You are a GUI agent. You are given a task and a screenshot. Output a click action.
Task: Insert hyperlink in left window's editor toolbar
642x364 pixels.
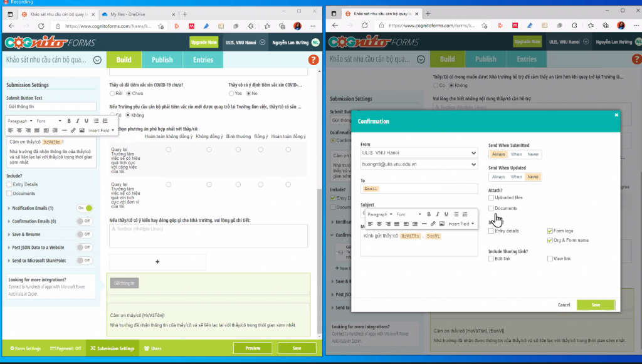[x=73, y=130]
